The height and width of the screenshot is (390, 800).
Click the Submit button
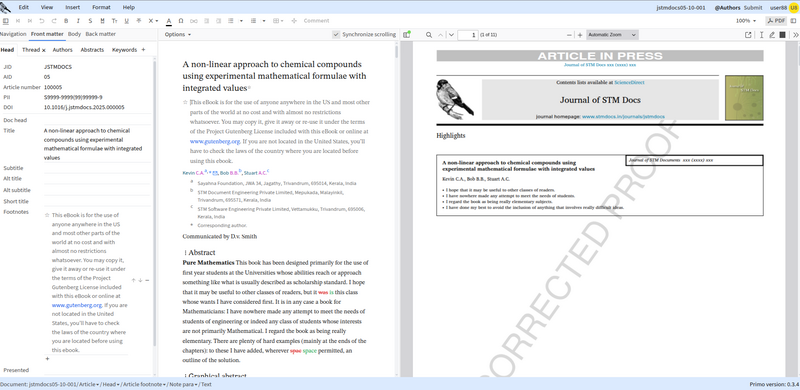[753, 7]
